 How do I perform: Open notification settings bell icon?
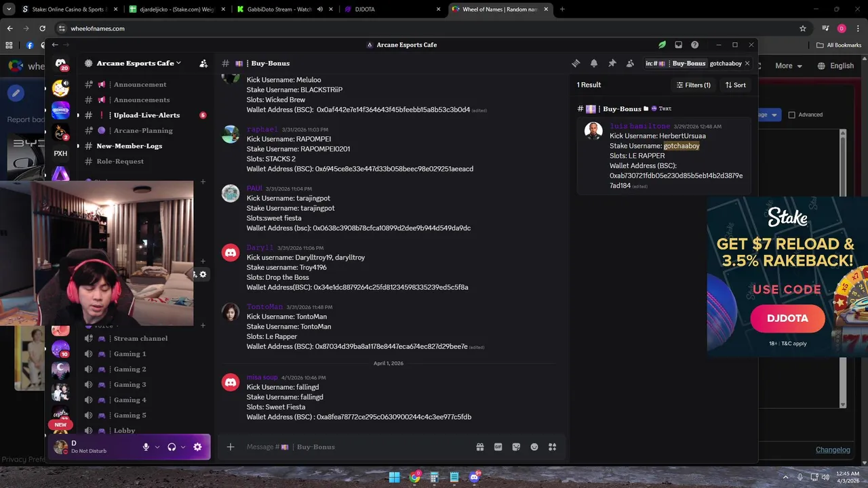click(x=594, y=63)
